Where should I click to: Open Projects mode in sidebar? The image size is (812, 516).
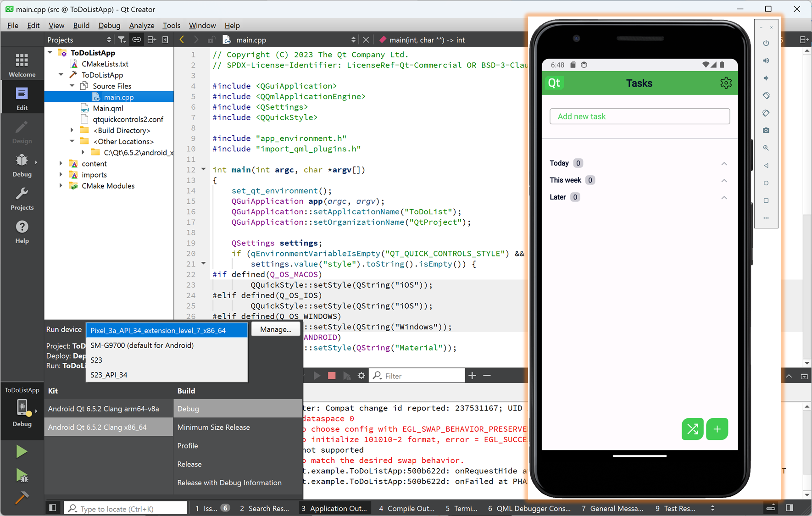click(22, 198)
